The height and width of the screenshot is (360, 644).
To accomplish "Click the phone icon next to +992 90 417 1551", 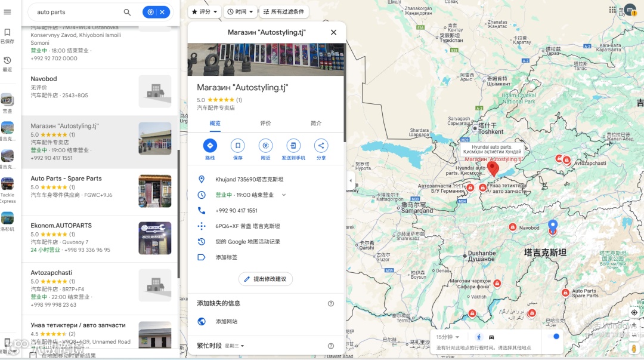I will [202, 210].
